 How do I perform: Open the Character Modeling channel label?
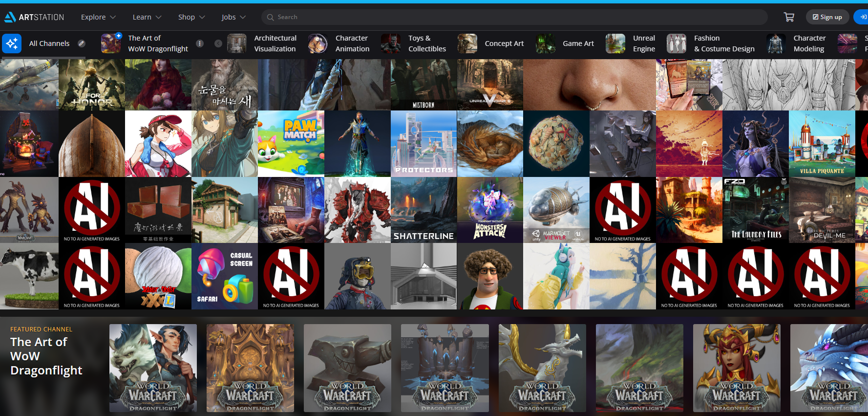(809, 44)
